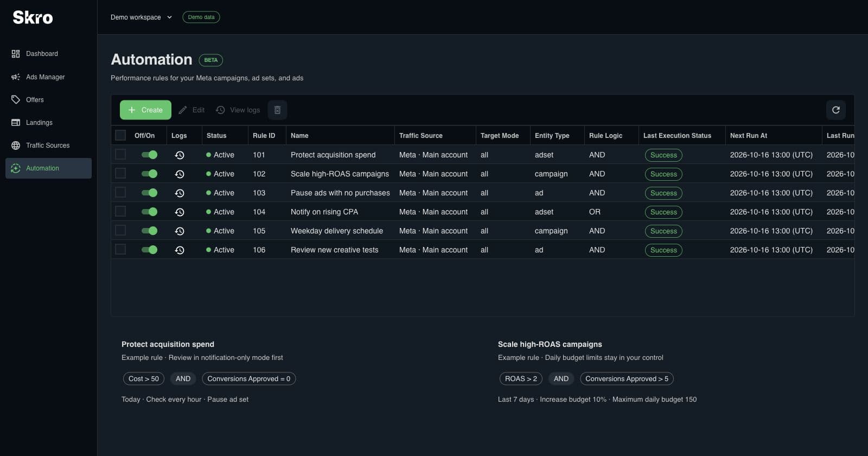The height and width of the screenshot is (456, 868).
Task: Open logs icon for rule 104
Action: point(180,212)
